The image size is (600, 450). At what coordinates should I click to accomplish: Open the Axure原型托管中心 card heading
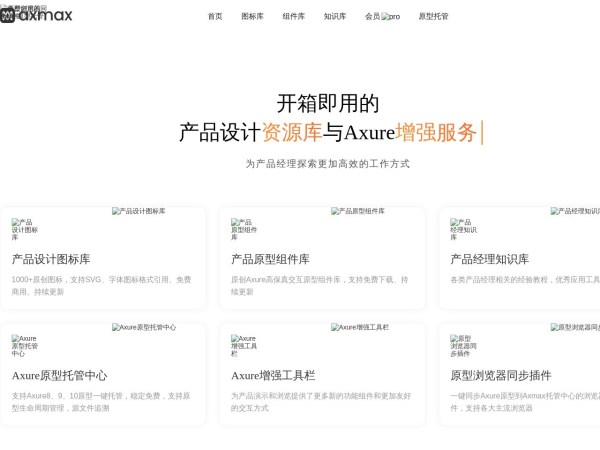pyautogui.click(x=59, y=376)
